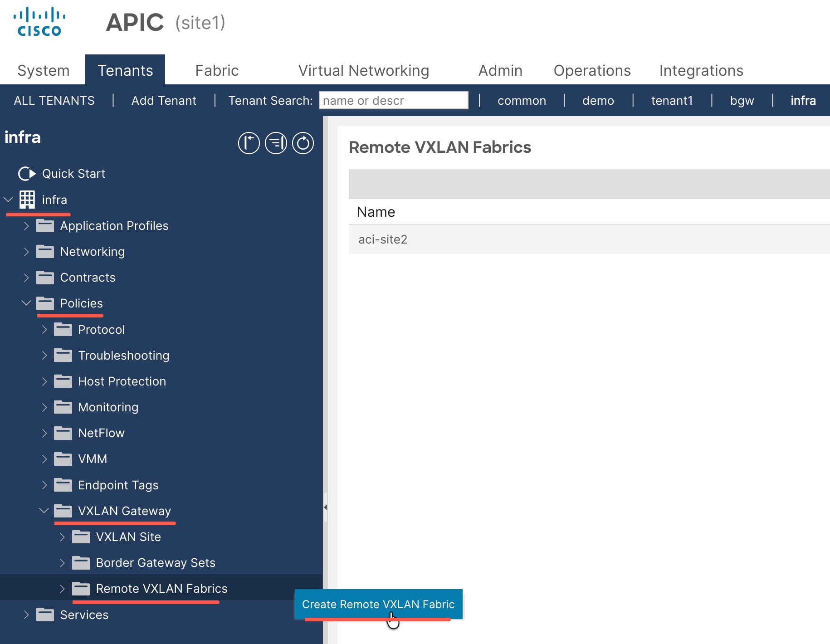Open the System tab
The image size is (830, 644).
click(44, 70)
